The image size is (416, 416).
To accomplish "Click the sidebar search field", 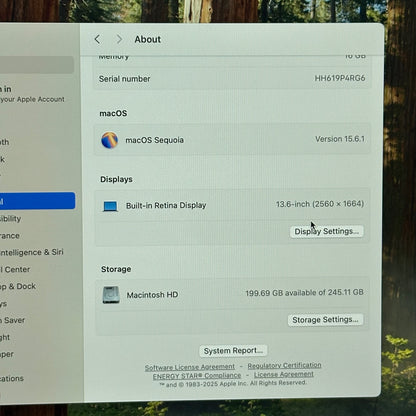I will [37, 65].
